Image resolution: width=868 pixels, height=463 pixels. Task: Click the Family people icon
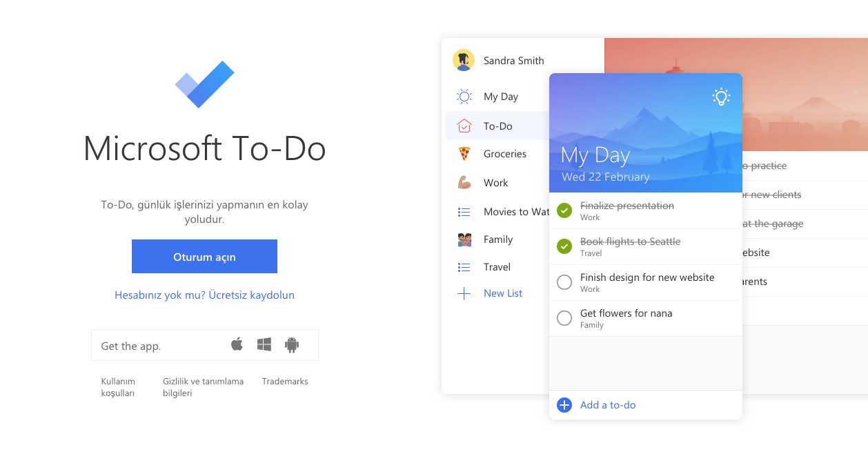(464, 239)
